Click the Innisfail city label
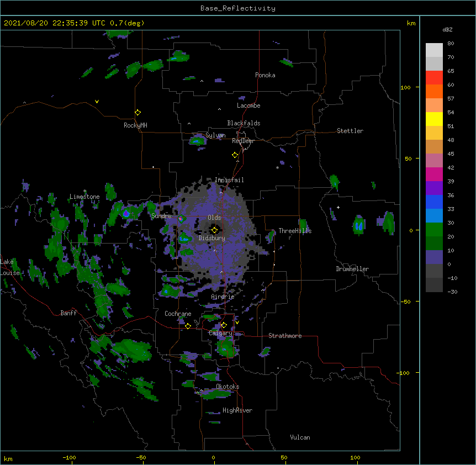This screenshot has width=476, height=465. click(229, 180)
